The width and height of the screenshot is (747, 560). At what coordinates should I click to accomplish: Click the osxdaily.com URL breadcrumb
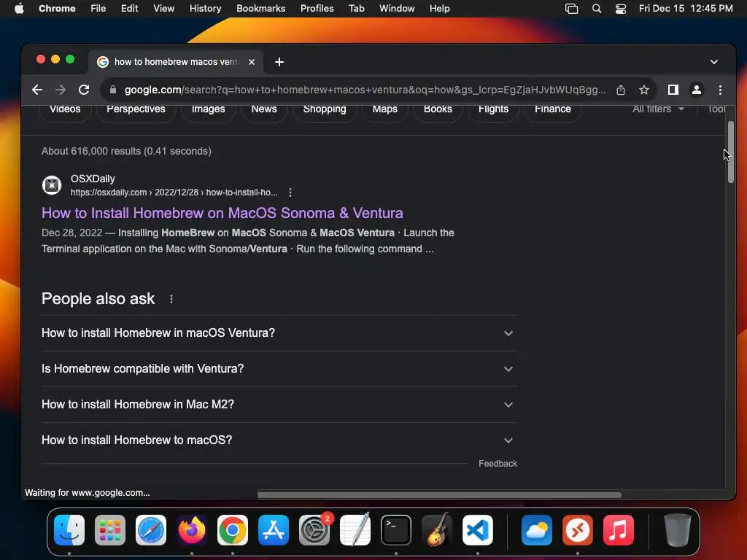click(x=174, y=192)
